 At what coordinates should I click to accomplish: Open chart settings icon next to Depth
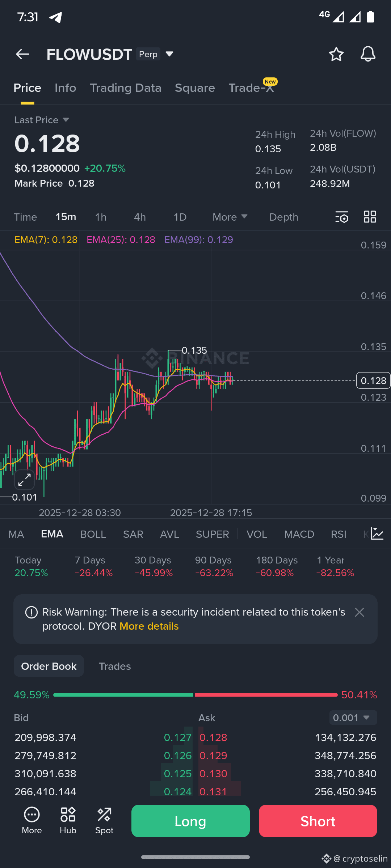[341, 217]
